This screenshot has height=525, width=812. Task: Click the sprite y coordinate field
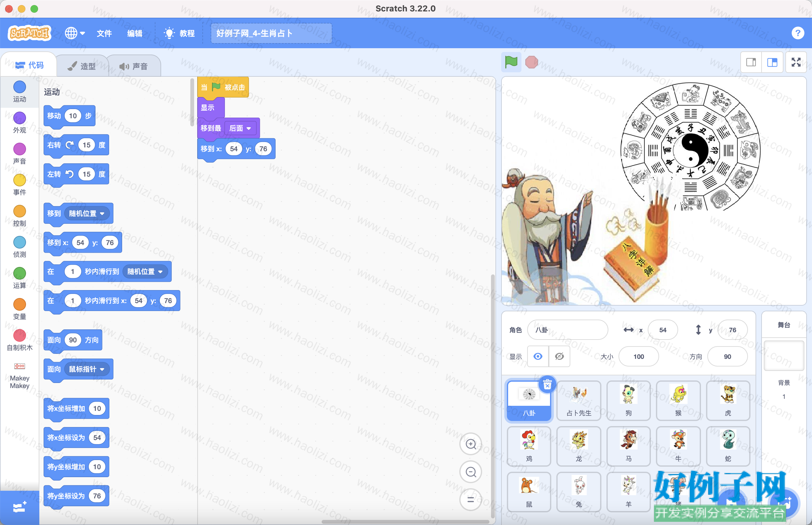(x=732, y=330)
